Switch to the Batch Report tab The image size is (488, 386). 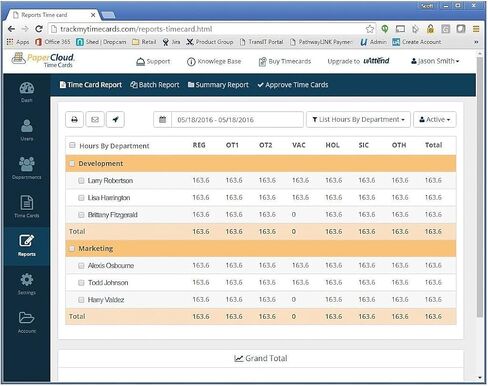point(155,85)
